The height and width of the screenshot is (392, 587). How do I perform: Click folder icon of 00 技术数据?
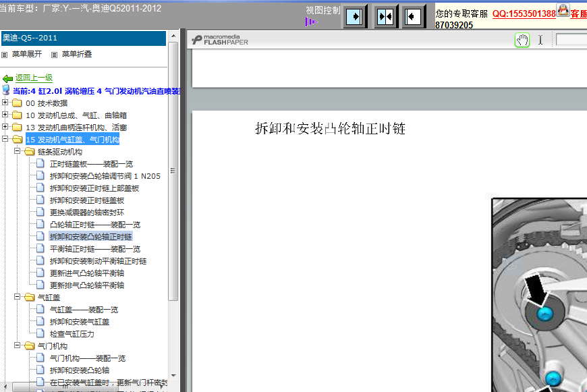click(x=17, y=103)
